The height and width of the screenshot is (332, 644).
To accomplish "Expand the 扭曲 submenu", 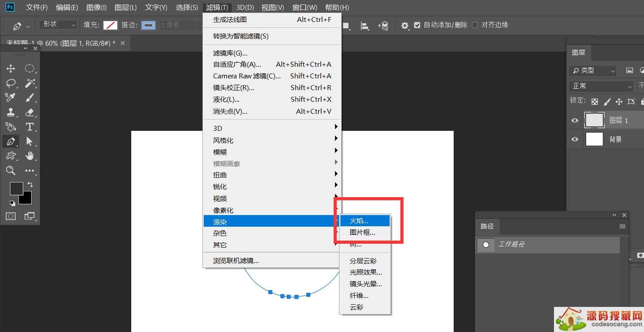I will coord(272,175).
